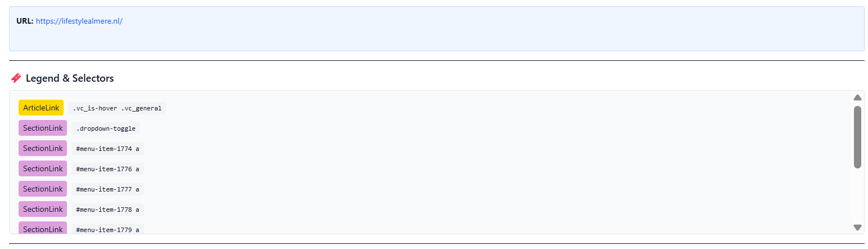868x249 pixels.
Task: Click the SectionLink badge for menu-item-1778
Action: 43,209
